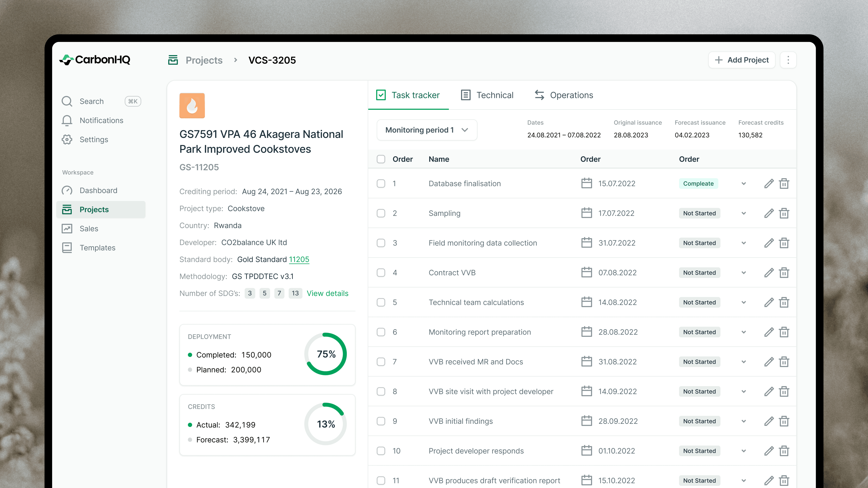Change status of Monitoring report preparation

point(744,332)
